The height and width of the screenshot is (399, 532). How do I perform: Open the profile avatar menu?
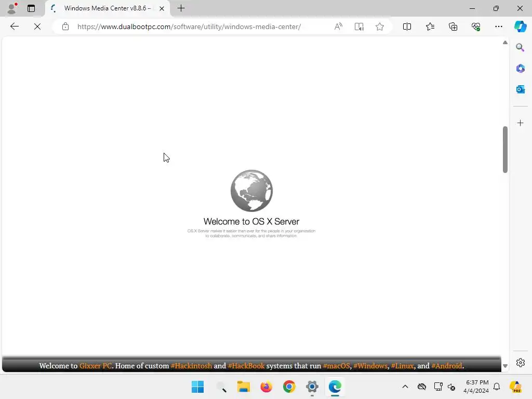(12, 8)
